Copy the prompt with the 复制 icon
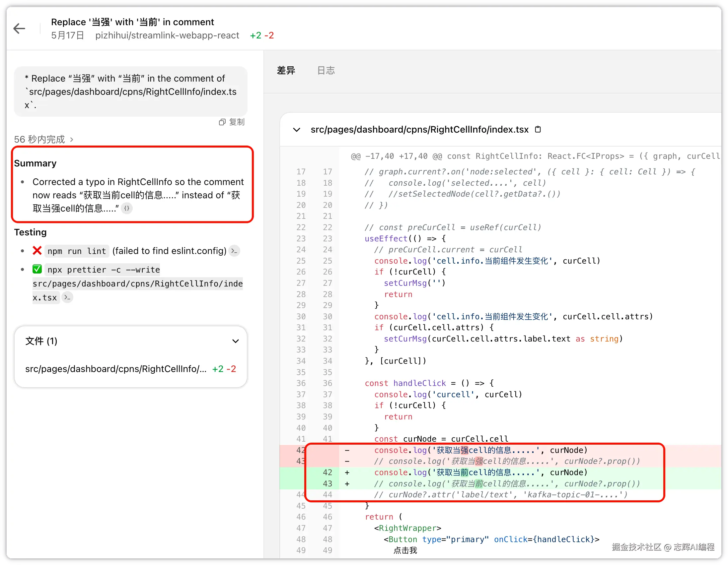The width and height of the screenshot is (728, 565). point(222,122)
